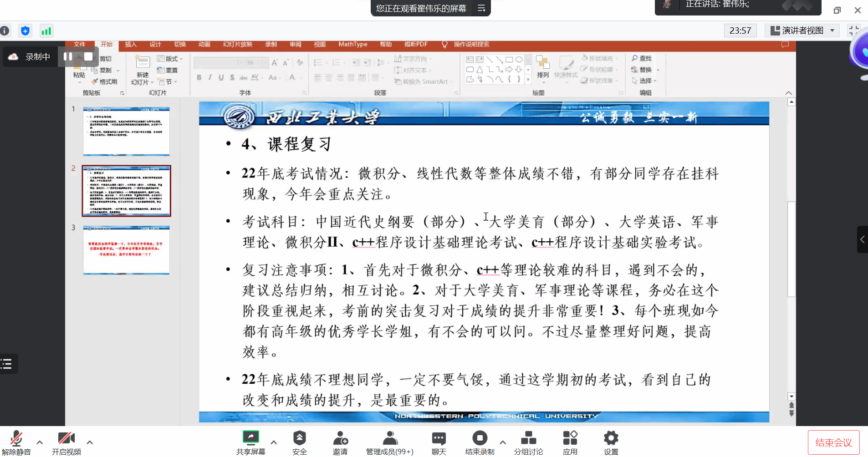
Task: Open meeting Settings gear
Action: pyautogui.click(x=611, y=439)
